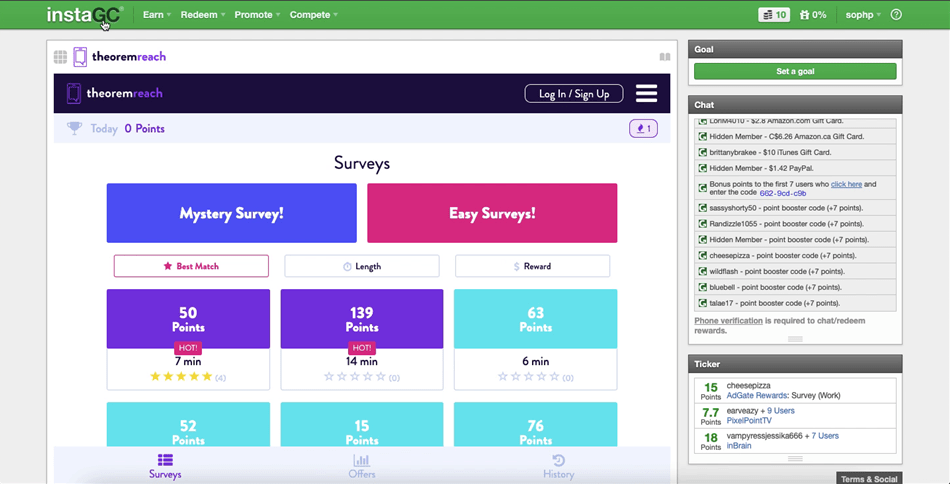Click the five-star rating on 7 min survey
Image resolution: width=950 pixels, height=484 pixels.
[x=181, y=377]
